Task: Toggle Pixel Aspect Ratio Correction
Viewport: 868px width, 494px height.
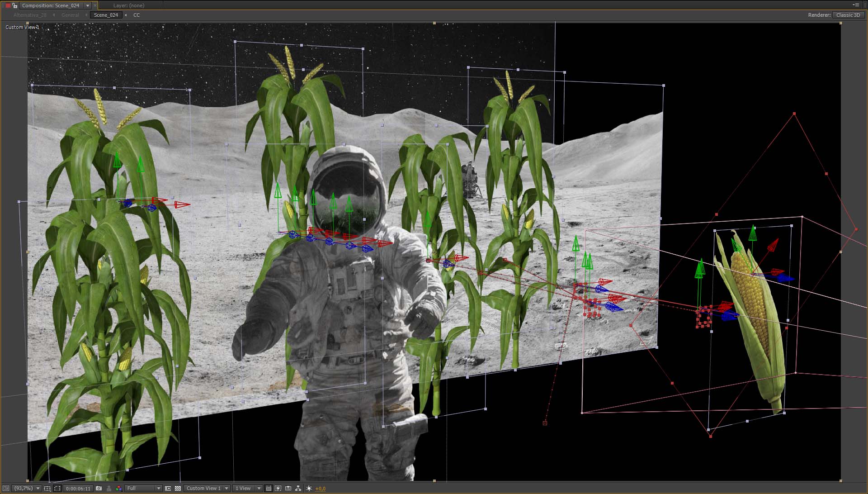Action: tap(269, 488)
